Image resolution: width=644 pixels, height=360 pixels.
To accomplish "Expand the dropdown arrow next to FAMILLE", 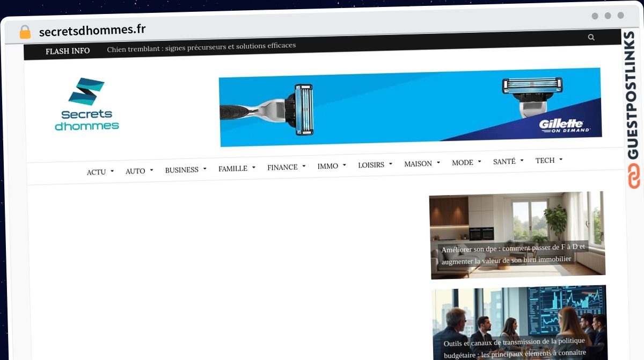I will (253, 168).
